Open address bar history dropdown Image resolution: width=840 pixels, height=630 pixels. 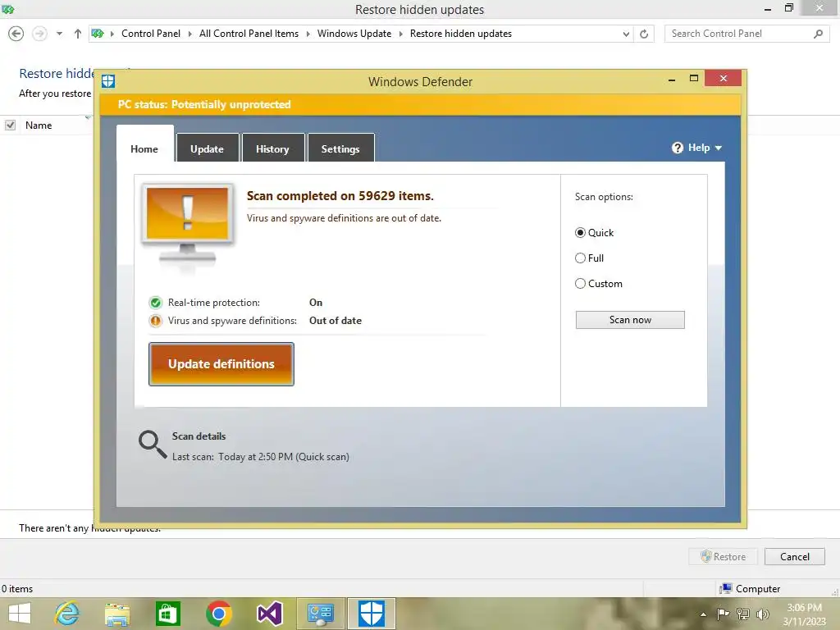626,34
